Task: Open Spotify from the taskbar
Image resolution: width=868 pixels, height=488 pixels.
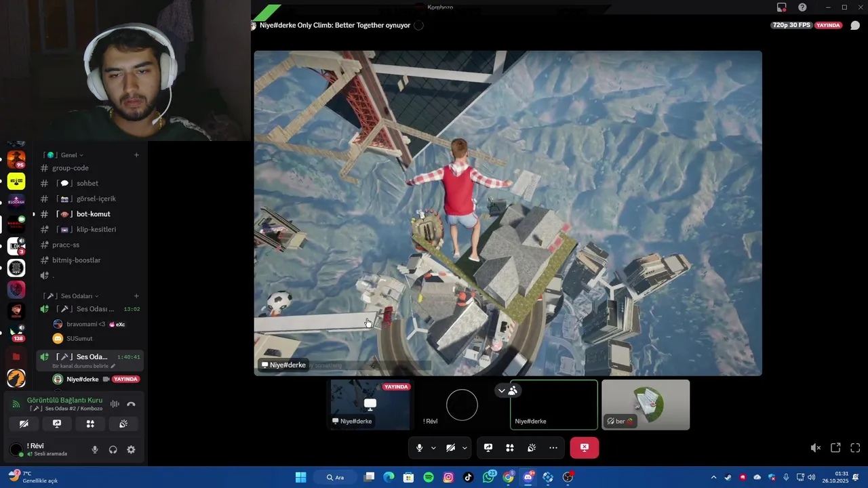Action: click(x=429, y=477)
